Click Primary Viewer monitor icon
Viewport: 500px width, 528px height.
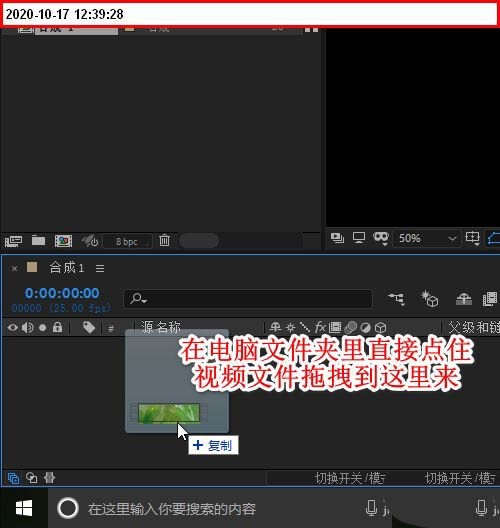359,238
